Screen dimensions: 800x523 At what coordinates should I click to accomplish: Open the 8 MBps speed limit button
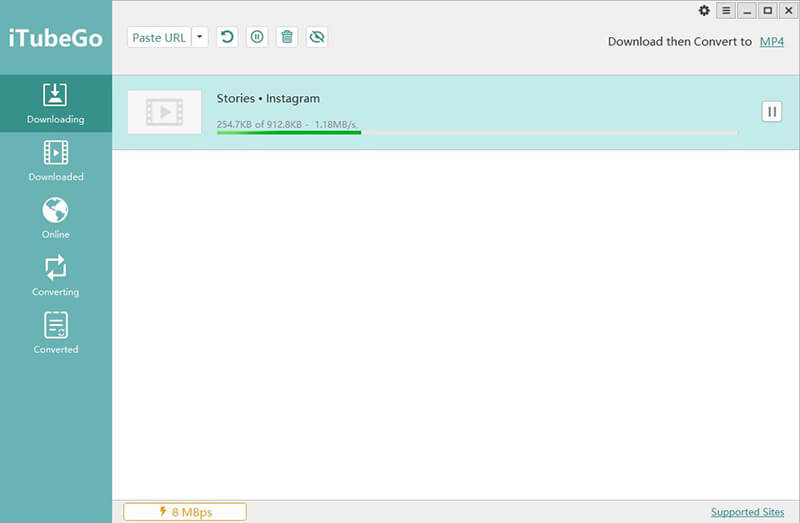click(185, 512)
